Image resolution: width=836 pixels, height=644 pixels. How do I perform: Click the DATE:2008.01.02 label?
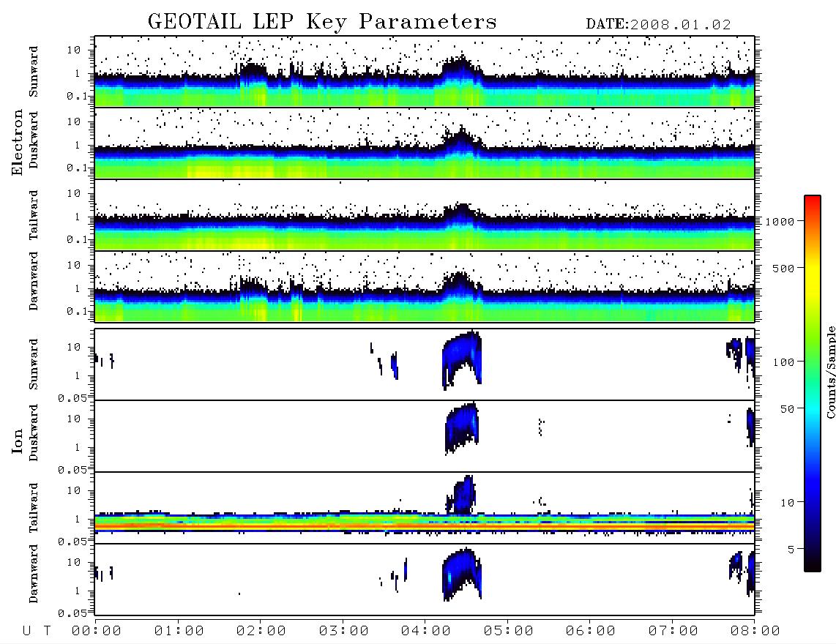658,25
